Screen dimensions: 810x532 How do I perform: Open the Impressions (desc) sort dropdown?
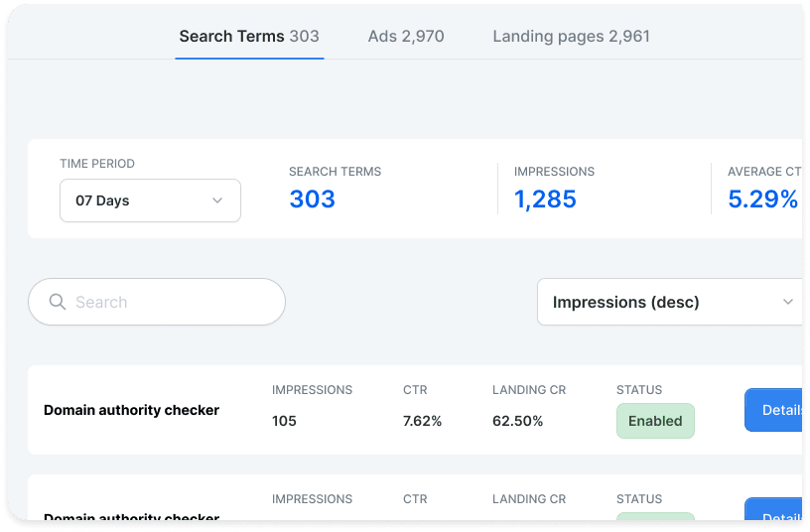pos(669,302)
